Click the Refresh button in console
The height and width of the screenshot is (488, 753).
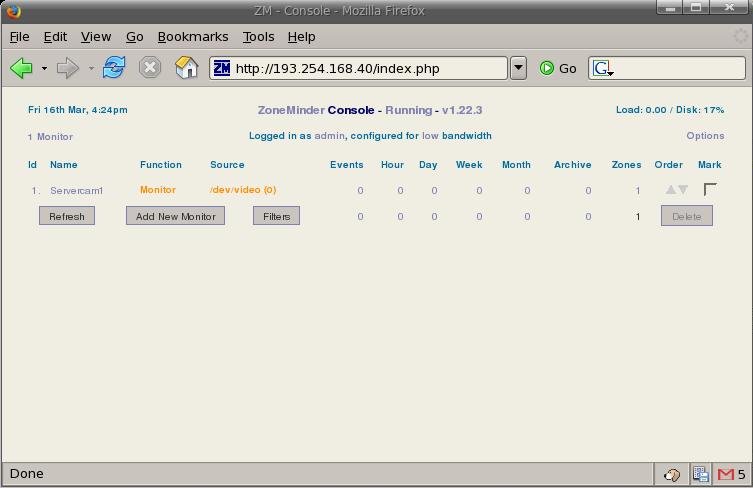67,216
